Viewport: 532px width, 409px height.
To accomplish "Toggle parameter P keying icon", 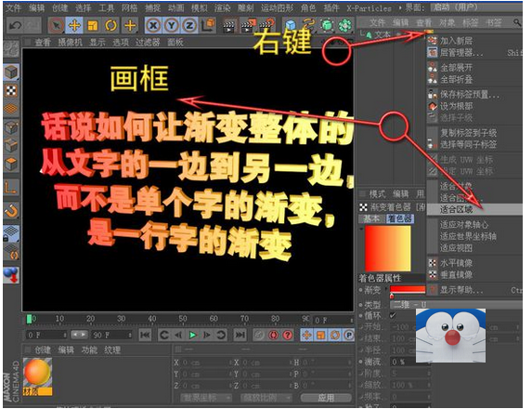I will [x=348, y=335].
